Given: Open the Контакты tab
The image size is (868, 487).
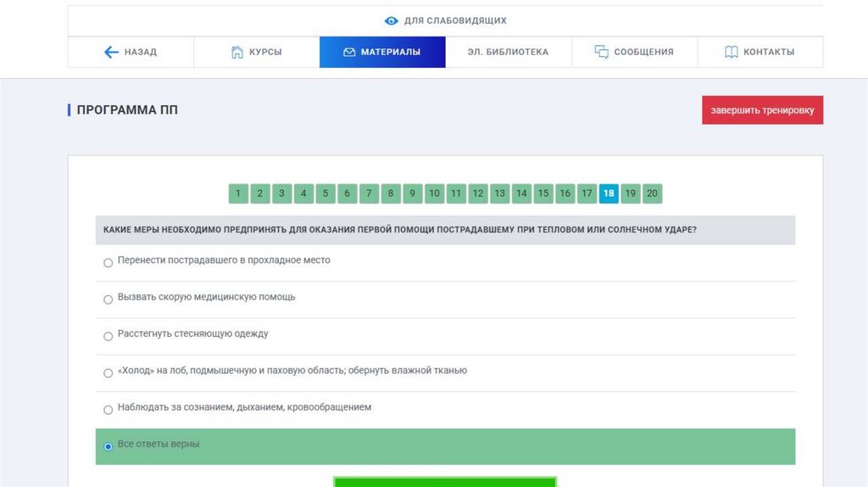Looking at the screenshot, I should (760, 52).
